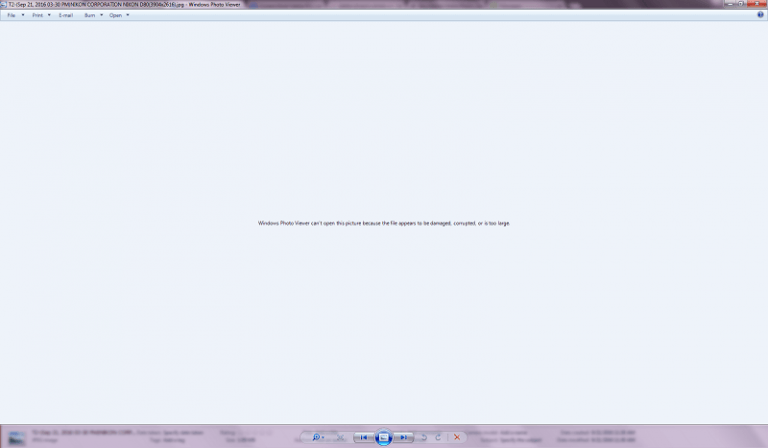Click the E-mail toolbar button

[66, 15]
